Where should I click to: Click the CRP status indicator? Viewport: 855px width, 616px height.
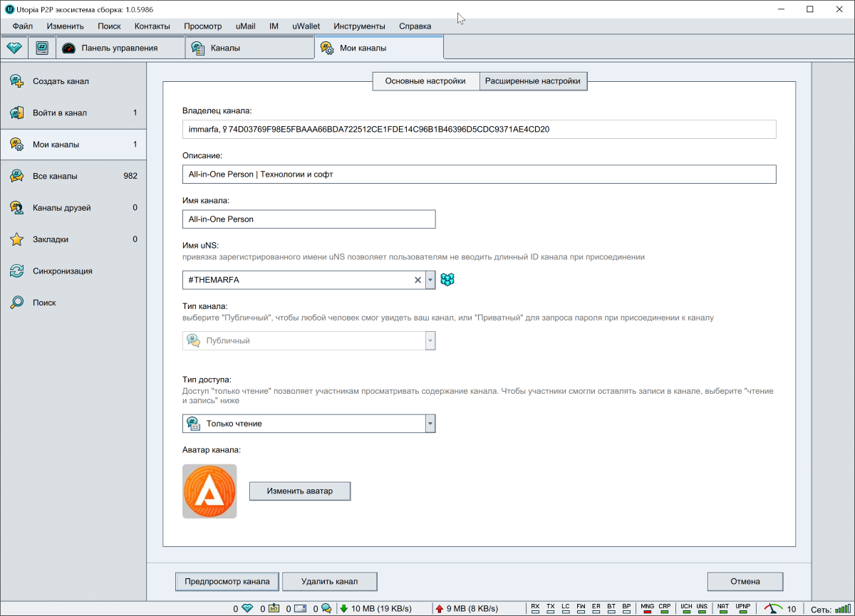coord(665,609)
